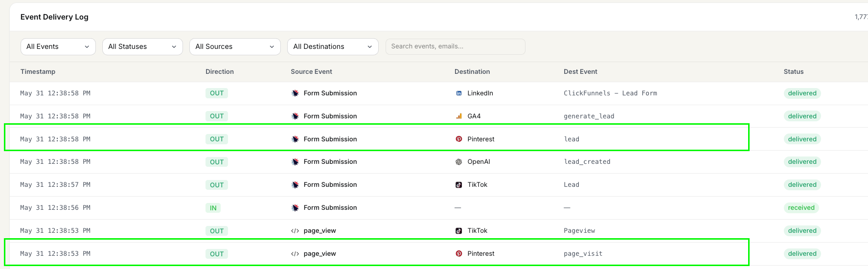Screen dimensions: 868x269
Task: Click Form Submission source icon in LinkedIn row
Action: [295, 93]
